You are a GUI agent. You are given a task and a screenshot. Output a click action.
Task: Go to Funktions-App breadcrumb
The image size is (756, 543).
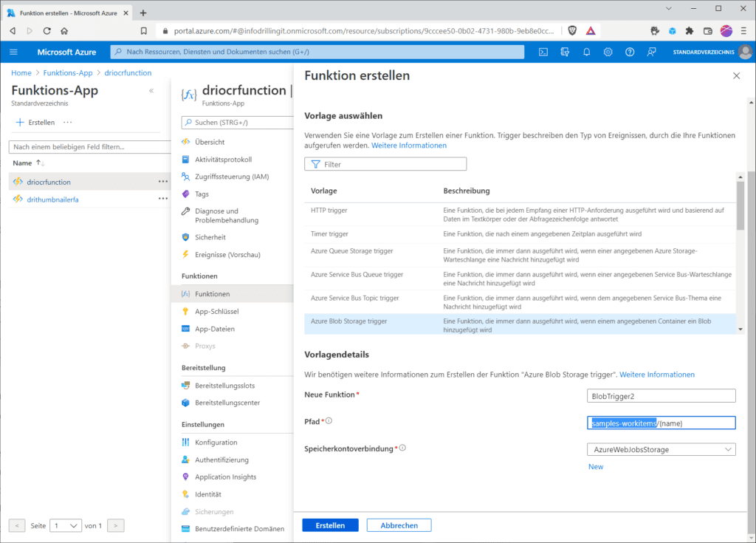(x=68, y=73)
